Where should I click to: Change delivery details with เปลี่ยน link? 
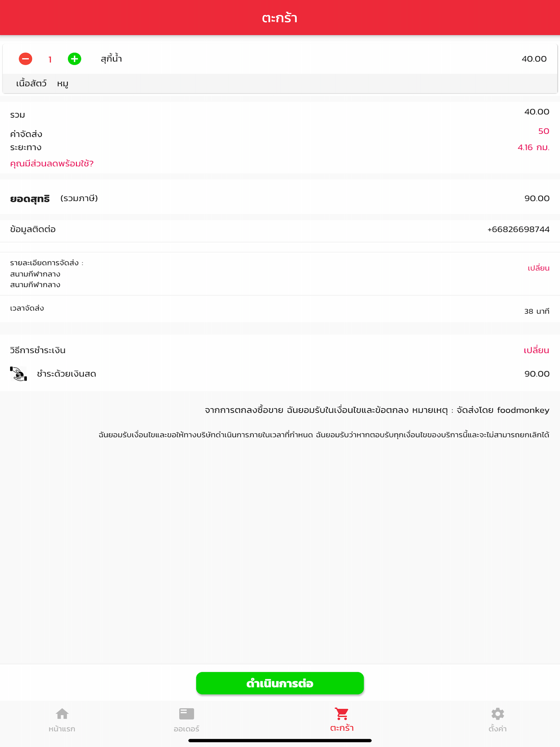click(x=538, y=268)
